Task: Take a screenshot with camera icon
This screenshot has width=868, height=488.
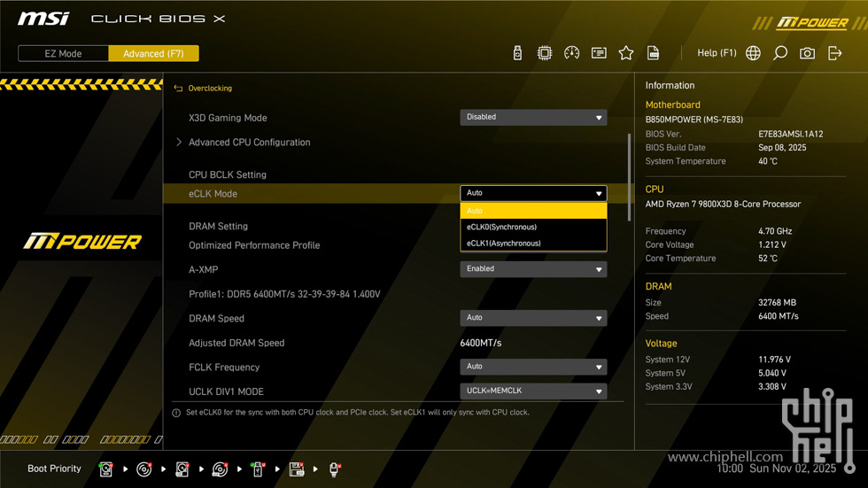Action: (807, 53)
